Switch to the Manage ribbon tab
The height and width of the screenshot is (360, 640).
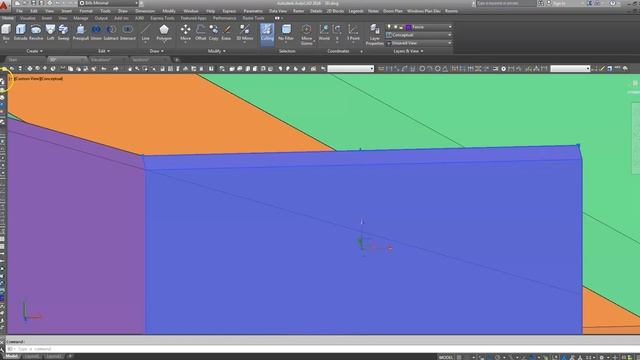(80, 18)
